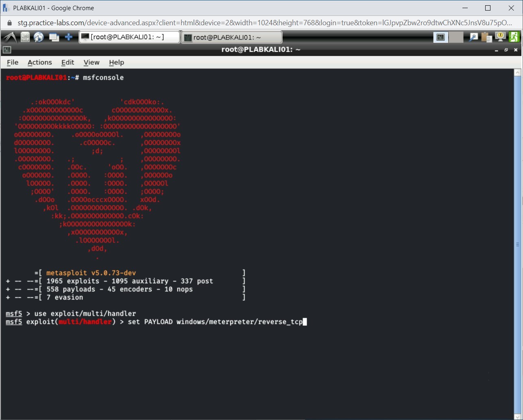
Task: Click the monitor power manager tray icon
Action: click(x=500, y=37)
